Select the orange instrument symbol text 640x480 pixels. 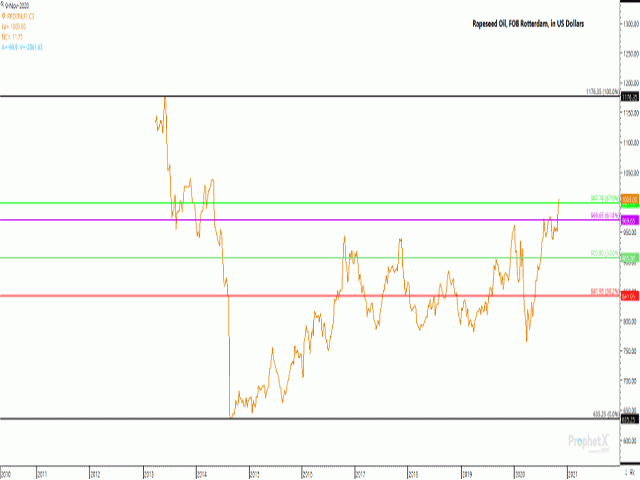[20, 16]
